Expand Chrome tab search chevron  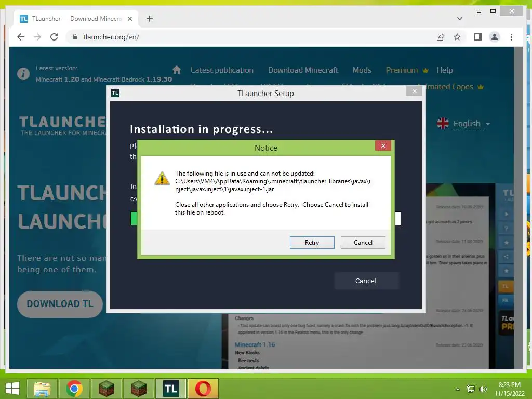(x=460, y=19)
